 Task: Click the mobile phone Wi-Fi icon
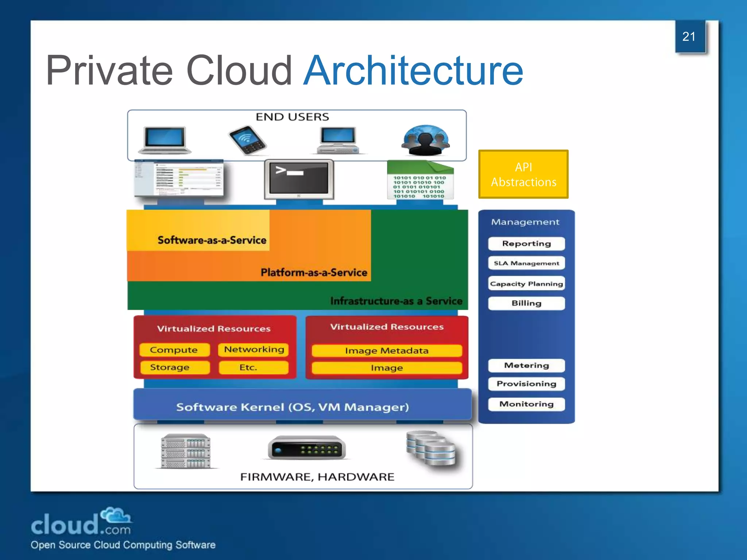tap(248, 140)
